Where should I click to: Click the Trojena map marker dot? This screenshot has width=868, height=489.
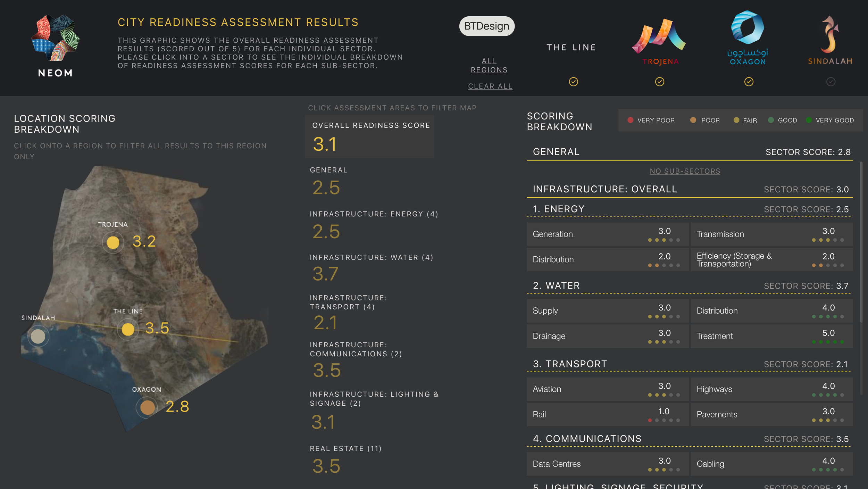click(x=113, y=242)
